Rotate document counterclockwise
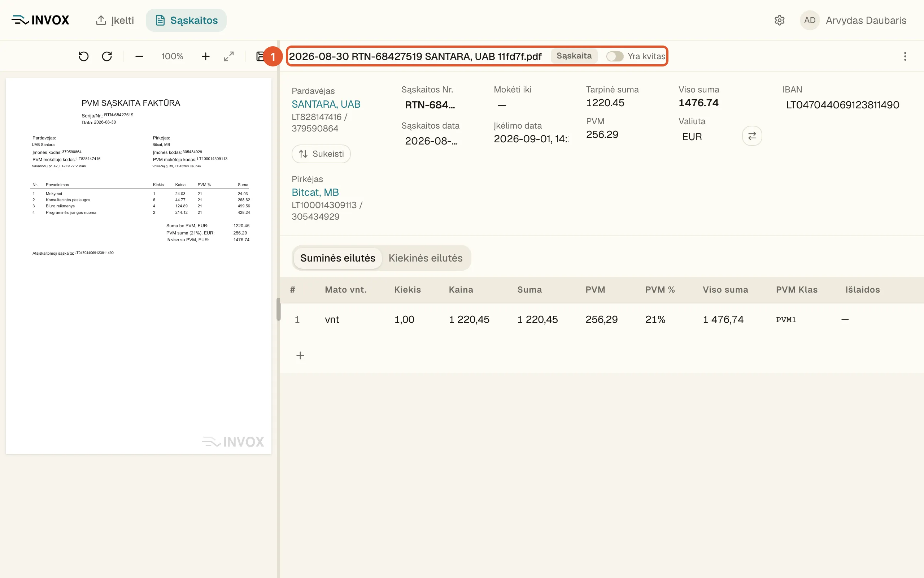 click(x=83, y=57)
